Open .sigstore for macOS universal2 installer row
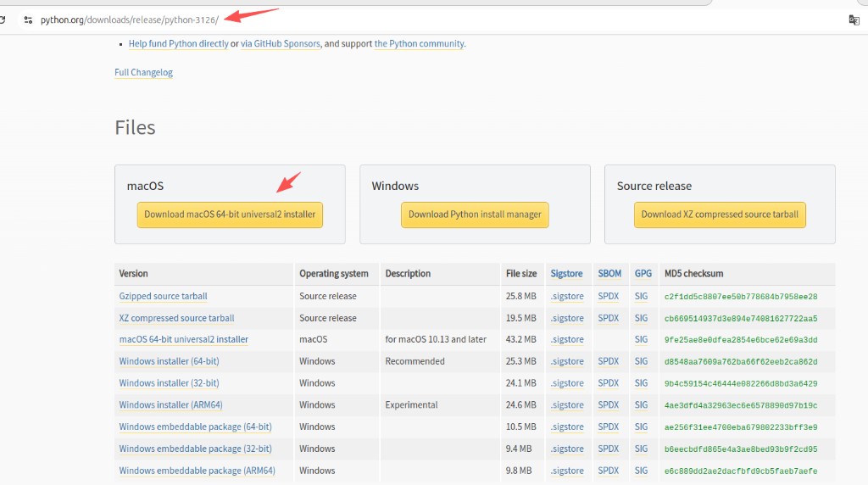 [x=567, y=339]
